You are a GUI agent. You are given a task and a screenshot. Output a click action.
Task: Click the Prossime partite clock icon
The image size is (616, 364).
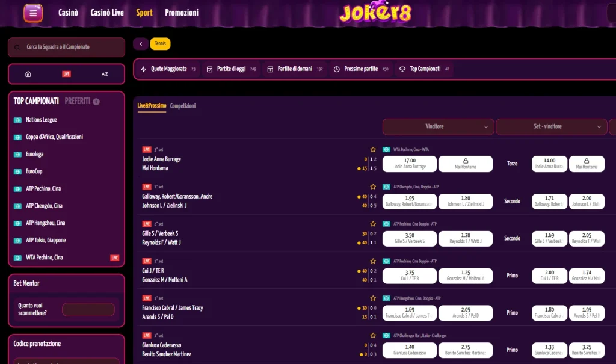[337, 69]
